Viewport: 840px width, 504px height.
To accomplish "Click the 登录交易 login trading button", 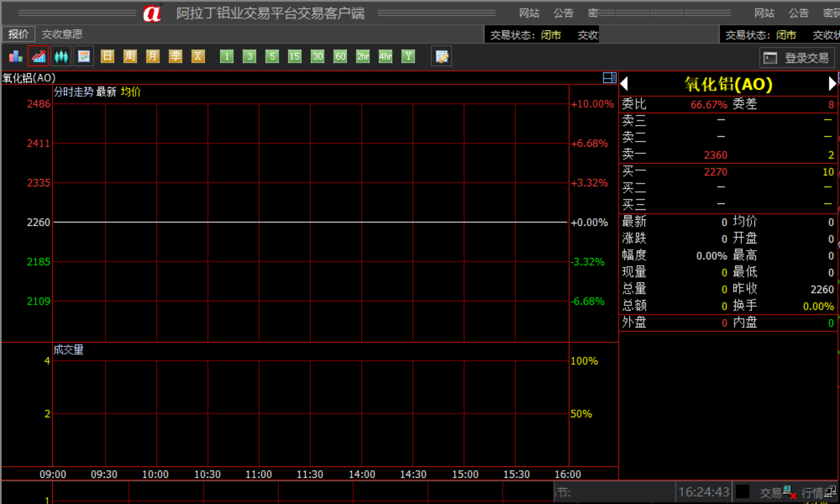I will click(797, 58).
